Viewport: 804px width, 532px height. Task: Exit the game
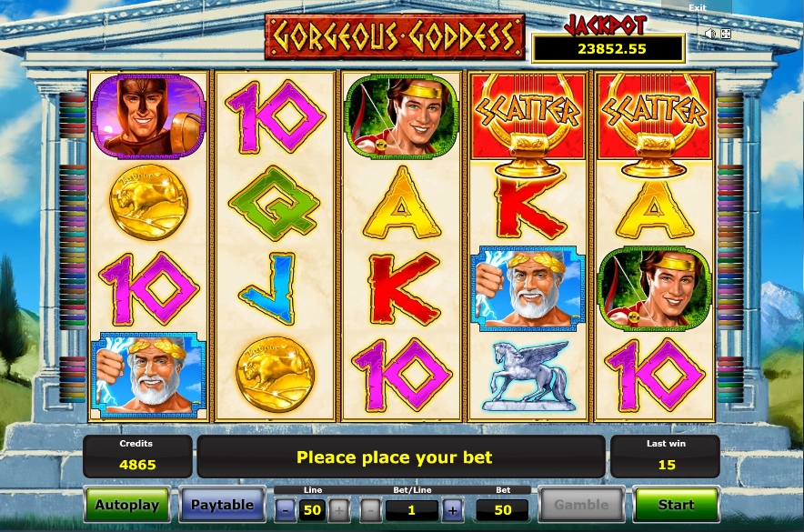pyautogui.click(x=697, y=7)
